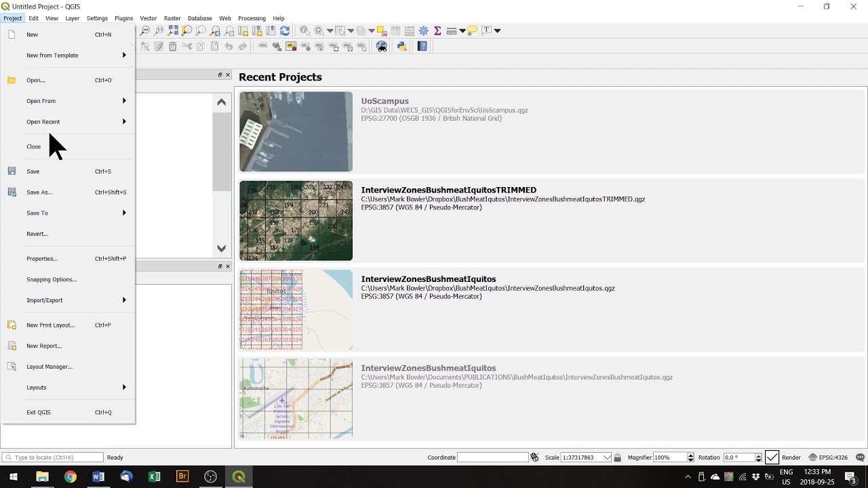Expand the Layouts submenu arrow
This screenshot has height=488, width=868.
pyautogui.click(x=124, y=388)
